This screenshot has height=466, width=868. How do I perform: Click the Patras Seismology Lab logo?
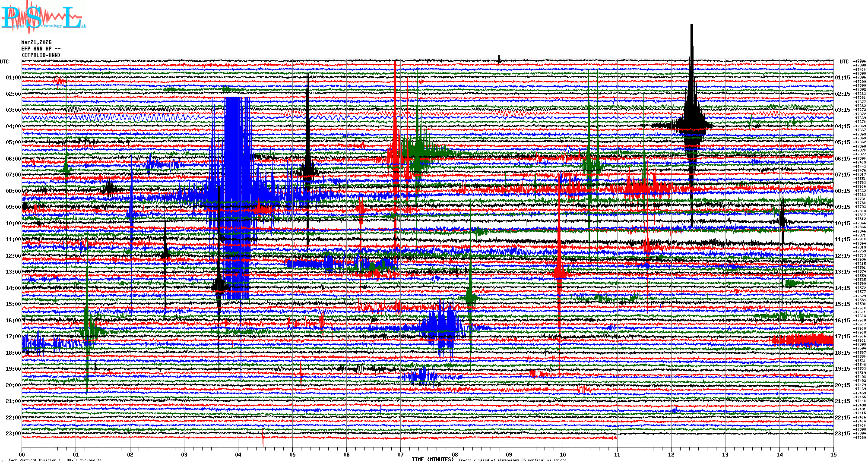tap(42, 17)
